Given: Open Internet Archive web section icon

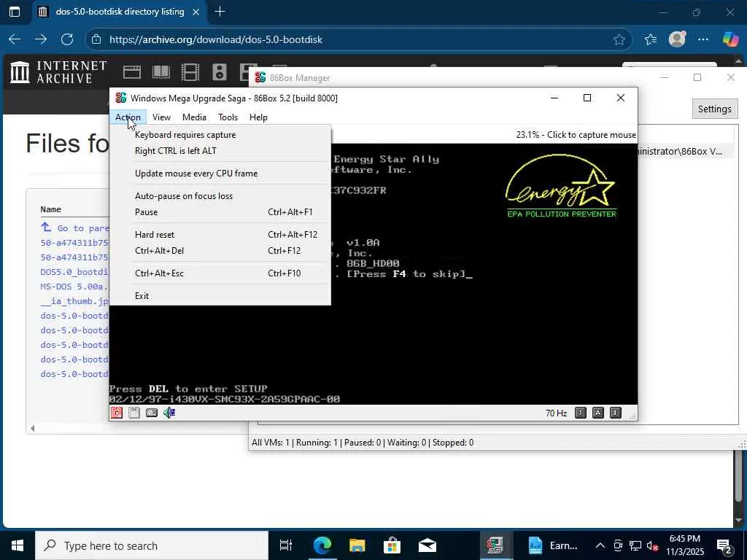Looking at the screenshot, I should (x=132, y=72).
